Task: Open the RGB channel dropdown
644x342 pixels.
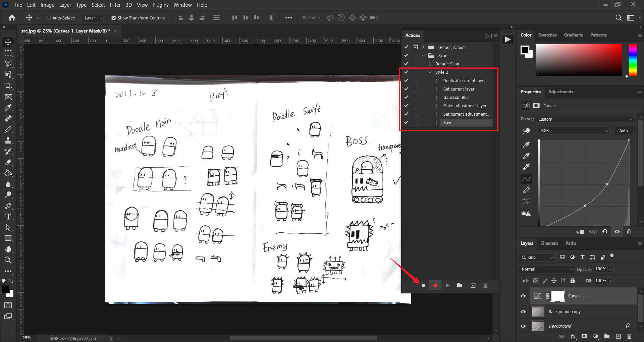Action: (x=574, y=131)
